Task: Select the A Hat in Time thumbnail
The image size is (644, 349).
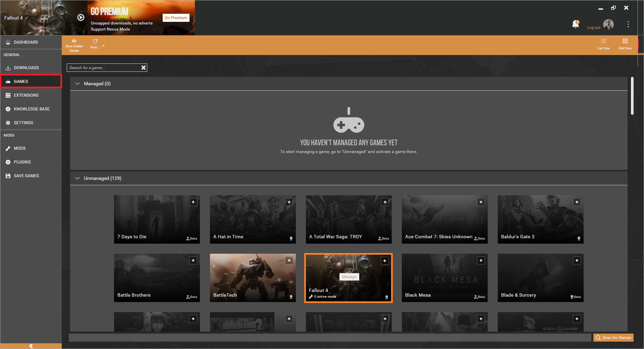Action: pos(253,219)
